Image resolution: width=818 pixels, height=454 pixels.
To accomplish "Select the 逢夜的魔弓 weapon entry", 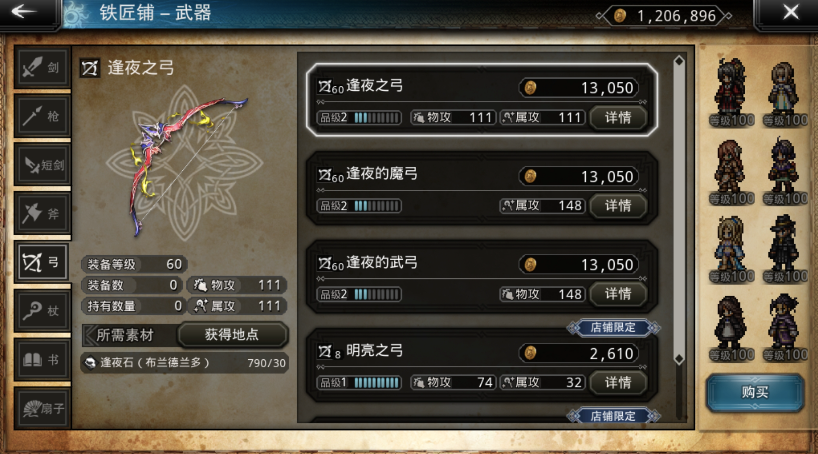I will pos(481,189).
